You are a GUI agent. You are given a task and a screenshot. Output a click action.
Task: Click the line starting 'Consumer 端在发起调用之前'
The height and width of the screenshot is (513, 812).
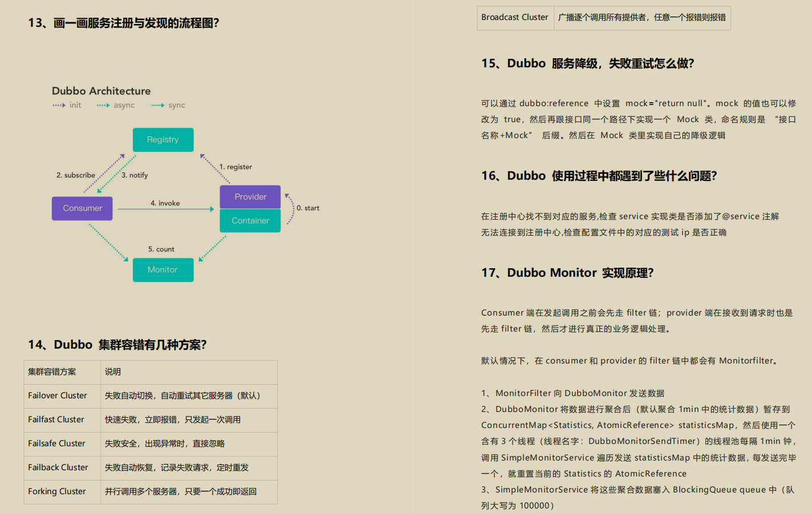pos(637,313)
